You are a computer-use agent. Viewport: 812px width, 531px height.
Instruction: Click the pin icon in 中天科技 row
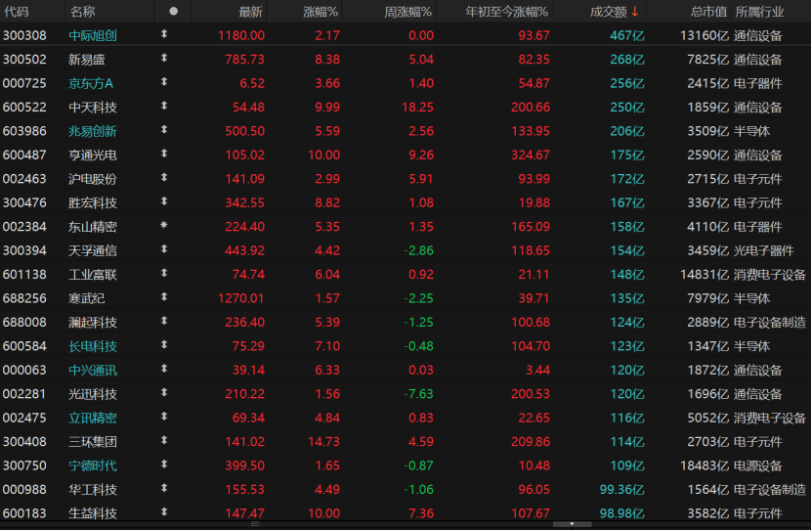click(x=164, y=106)
